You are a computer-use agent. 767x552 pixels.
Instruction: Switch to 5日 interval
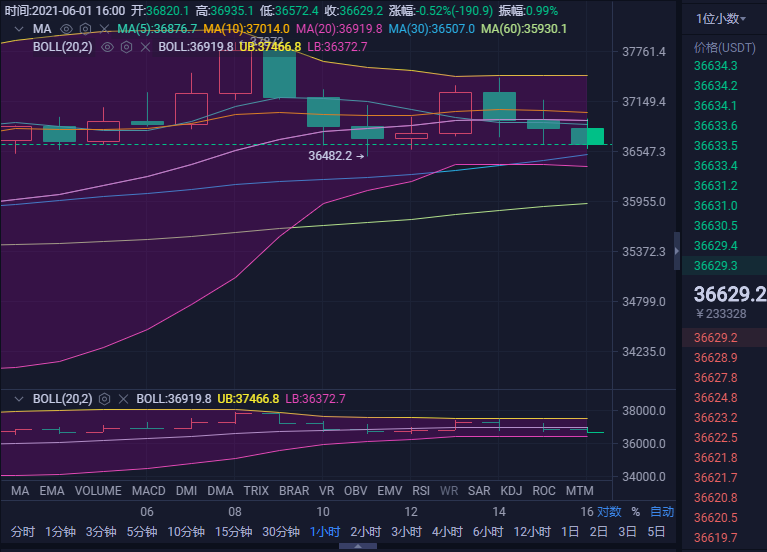point(656,532)
